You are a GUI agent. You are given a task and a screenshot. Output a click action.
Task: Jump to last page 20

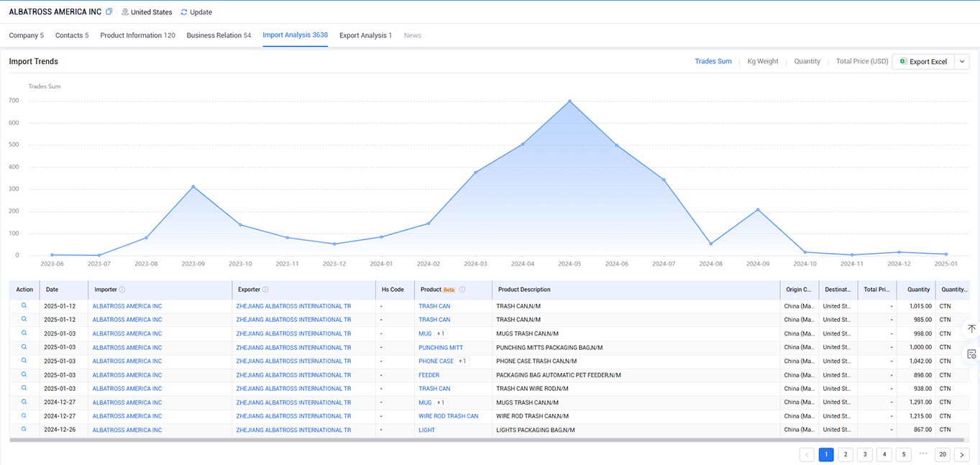tap(943, 455)
